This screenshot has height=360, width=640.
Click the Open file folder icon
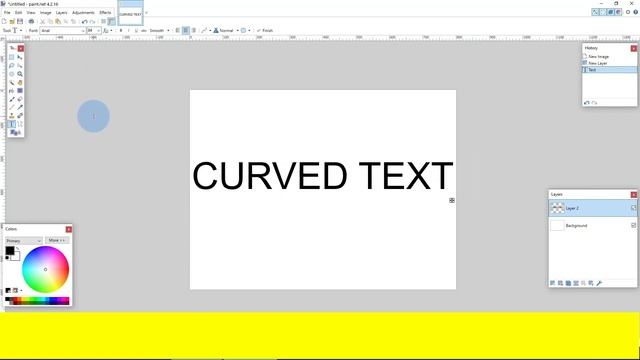coord(12,21)
